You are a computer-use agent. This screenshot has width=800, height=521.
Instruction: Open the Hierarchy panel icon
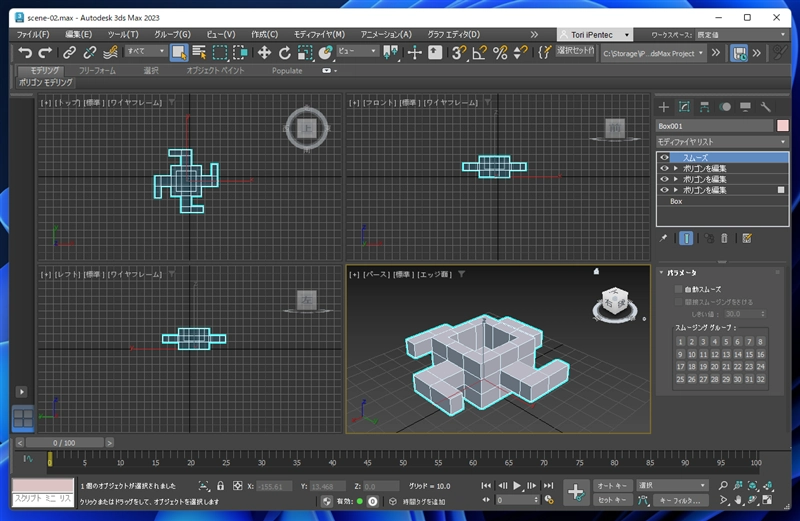(x=705, y=107)
